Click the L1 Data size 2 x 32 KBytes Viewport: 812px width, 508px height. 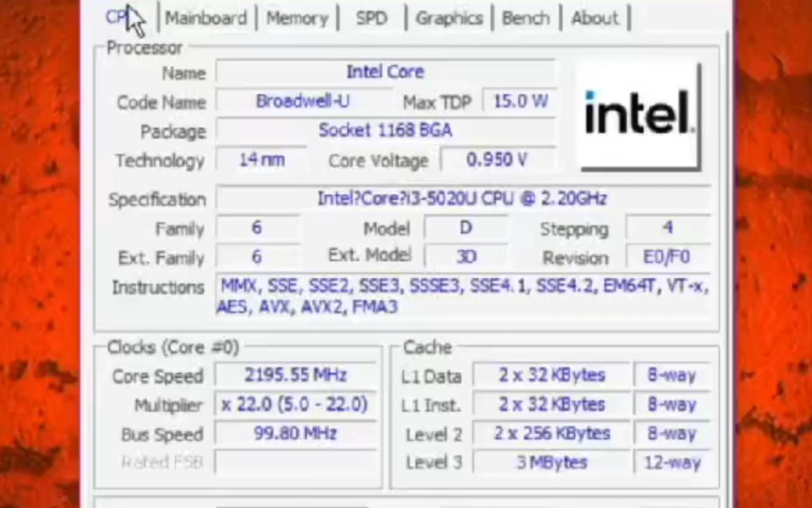pyautogui.click(x=552, y=375)
